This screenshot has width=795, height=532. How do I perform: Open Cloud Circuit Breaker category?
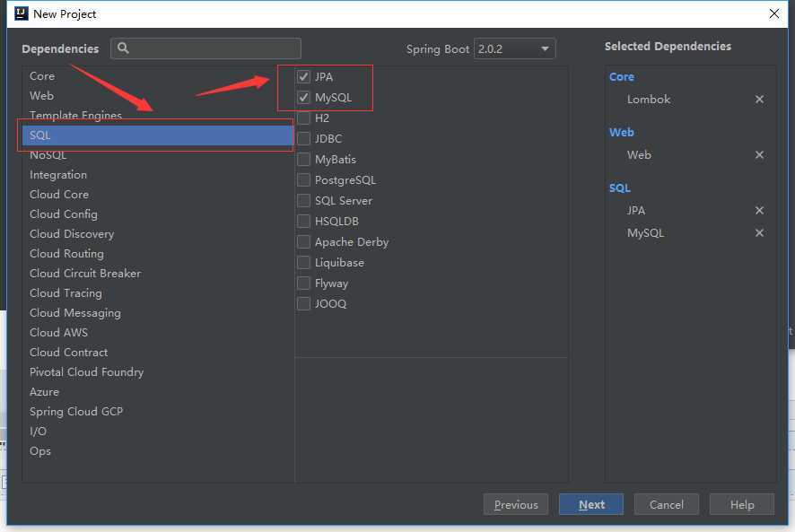(158, 274)
